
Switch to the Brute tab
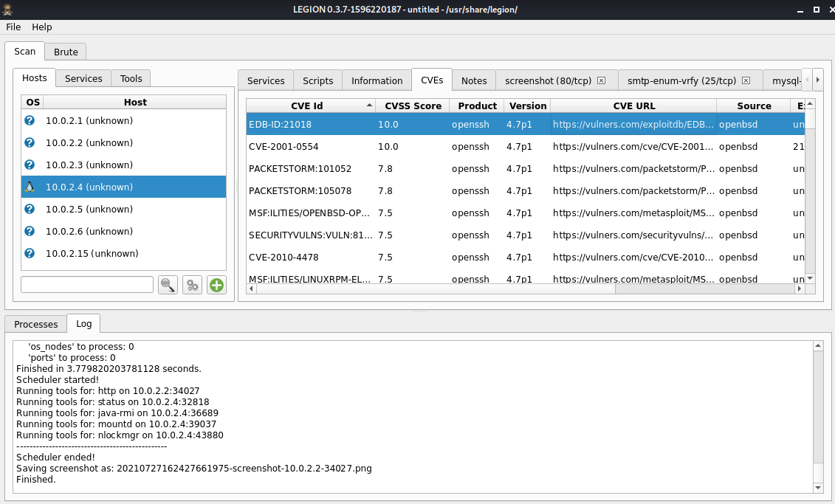click(66, 52)
